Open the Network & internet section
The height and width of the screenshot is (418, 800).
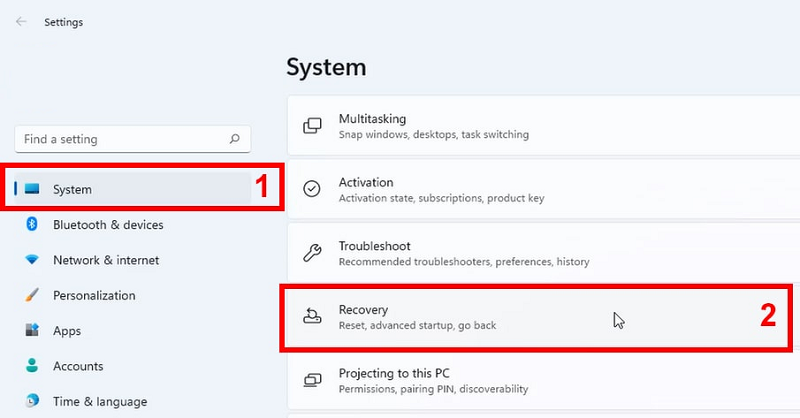click(106, 260)
